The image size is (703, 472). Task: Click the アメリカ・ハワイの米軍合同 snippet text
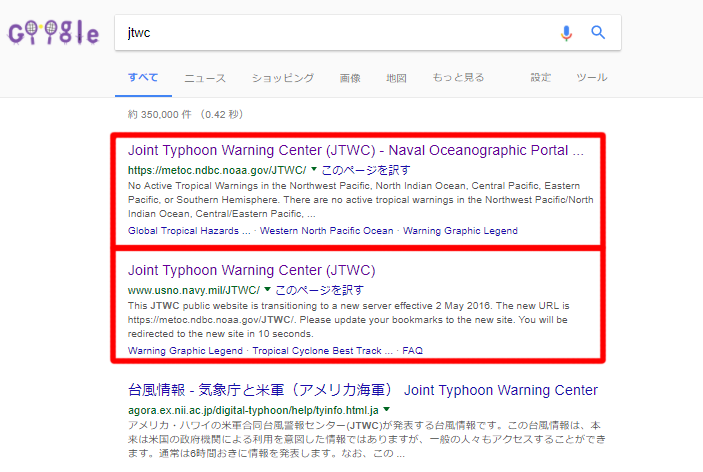click(366, 439)
